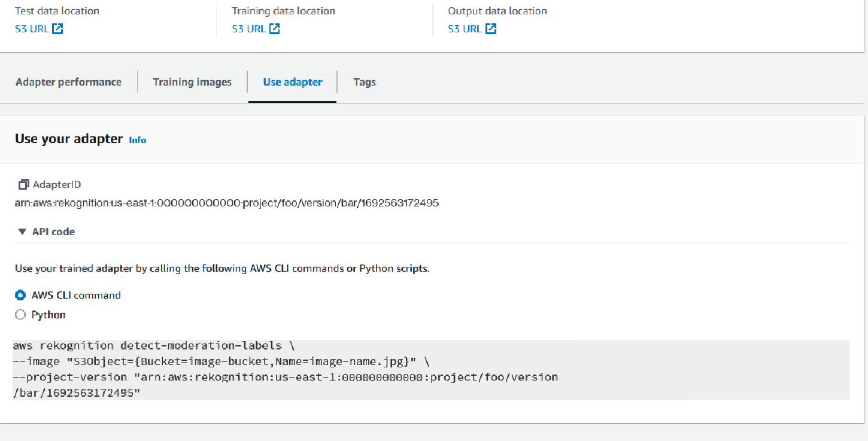Screen dimensions: 868x441
Task: Select the Use adapter tab
Action: point(292,82)
